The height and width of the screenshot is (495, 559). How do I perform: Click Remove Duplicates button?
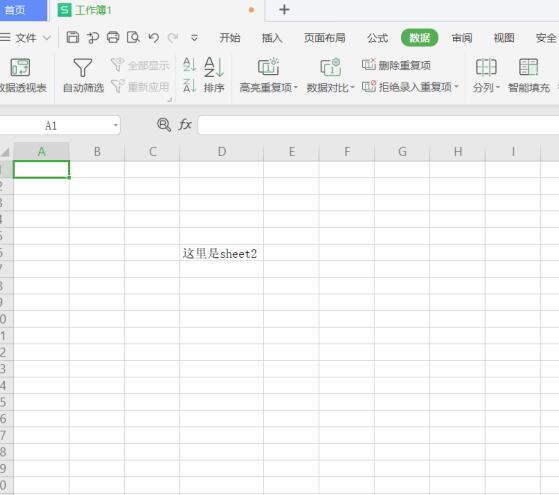(x=396, y=65)
